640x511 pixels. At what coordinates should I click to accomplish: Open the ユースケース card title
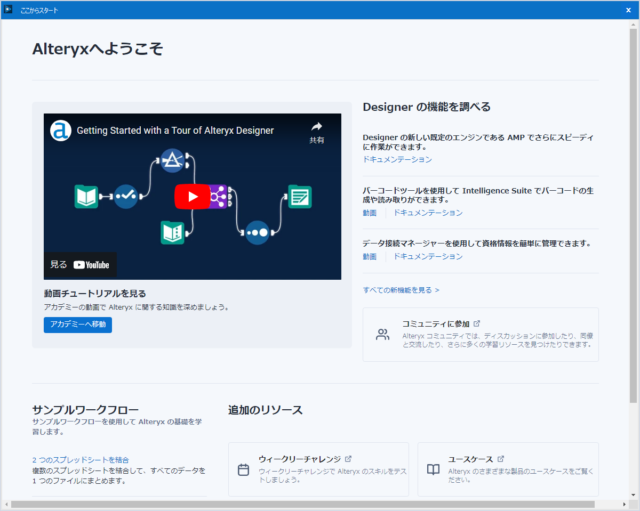(x=470, y=459)
